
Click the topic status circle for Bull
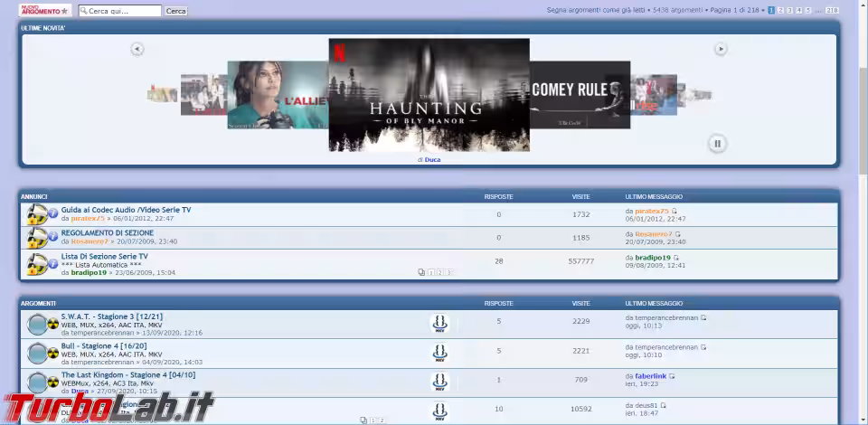pos(38,354)
